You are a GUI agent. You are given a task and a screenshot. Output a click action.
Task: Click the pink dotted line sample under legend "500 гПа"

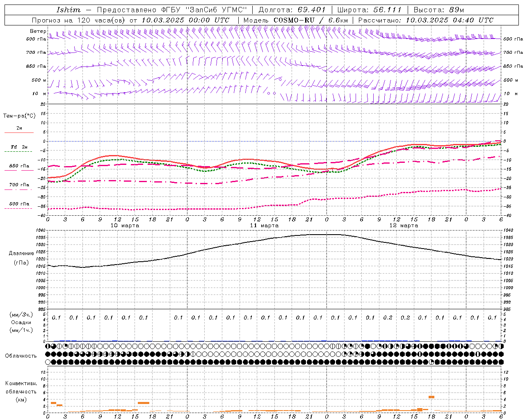coord(18,208)
